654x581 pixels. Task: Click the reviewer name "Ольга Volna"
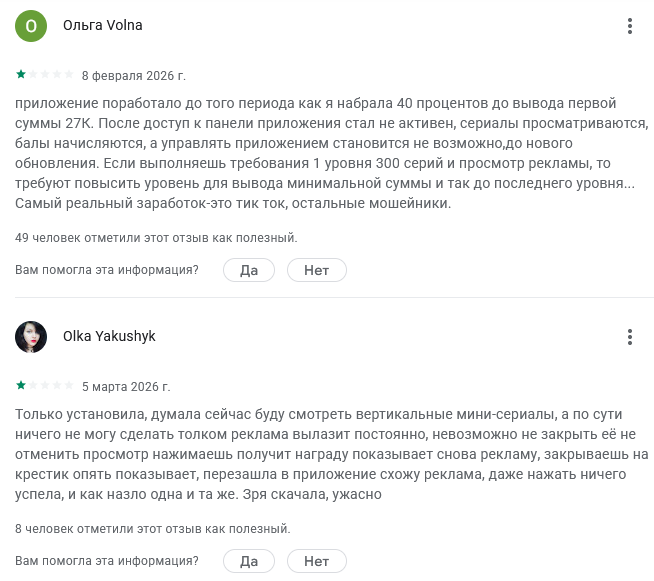coord(103,26)
